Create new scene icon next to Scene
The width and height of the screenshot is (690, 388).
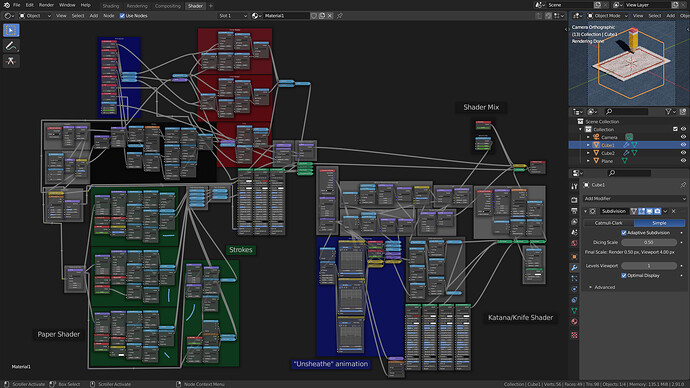tap(597, 5)
